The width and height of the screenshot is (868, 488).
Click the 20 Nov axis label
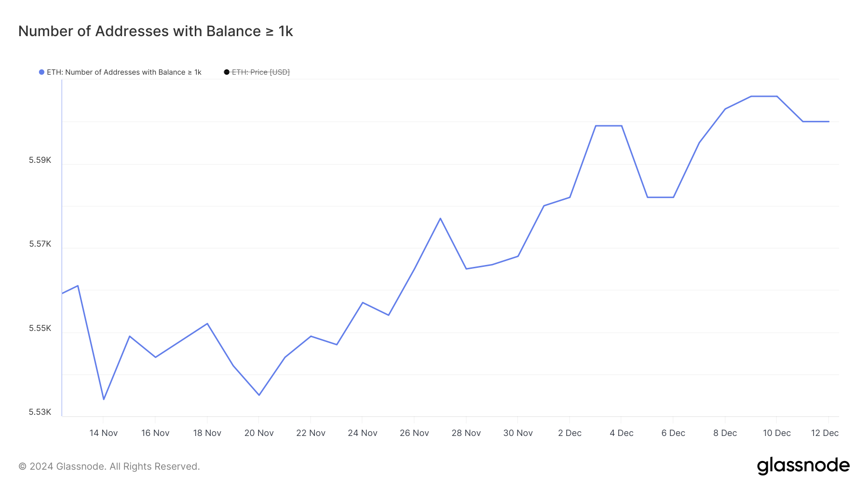coord(259,433)
